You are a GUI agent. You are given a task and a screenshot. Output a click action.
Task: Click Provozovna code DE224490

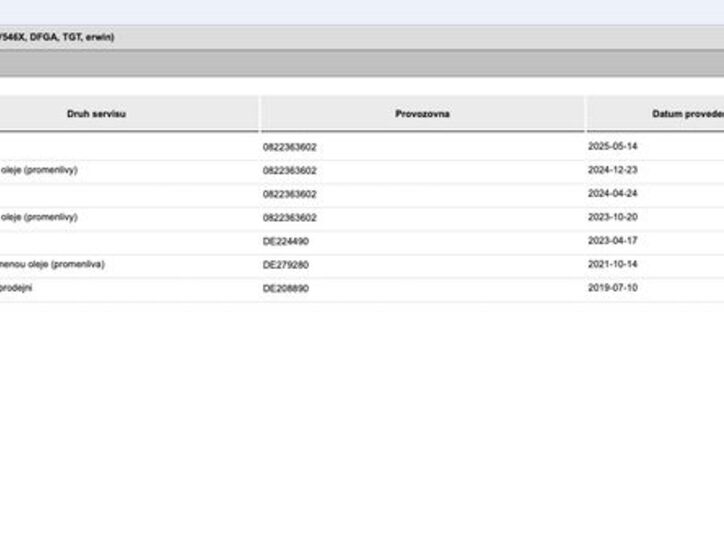click(285, 241)
